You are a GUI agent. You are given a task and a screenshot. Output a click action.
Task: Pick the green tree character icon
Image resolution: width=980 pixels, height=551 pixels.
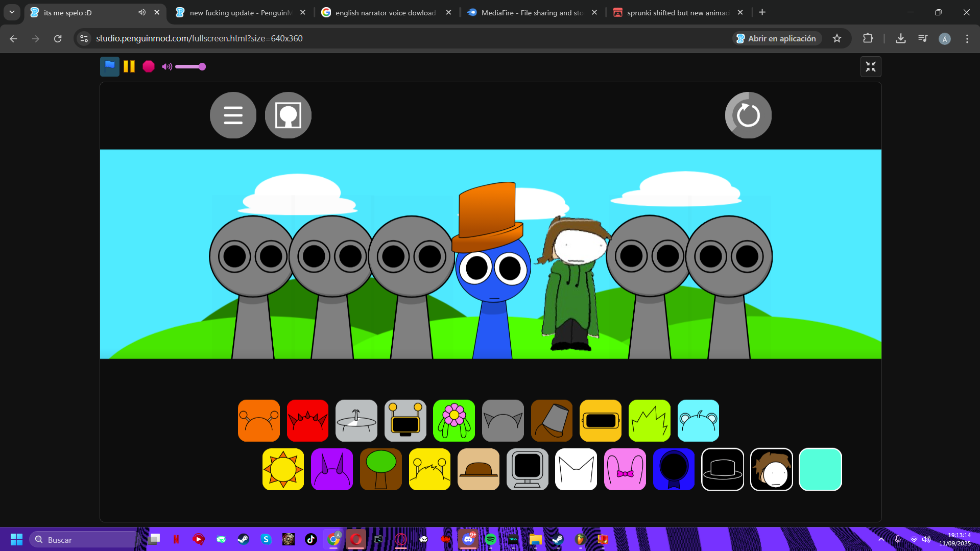point(381,469)
